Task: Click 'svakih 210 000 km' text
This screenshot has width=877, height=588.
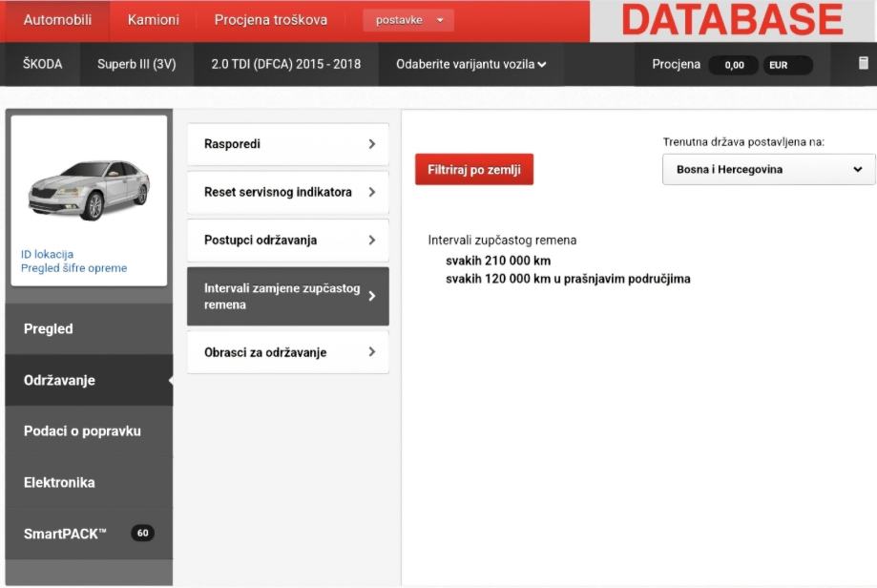Action: [498, 261]
